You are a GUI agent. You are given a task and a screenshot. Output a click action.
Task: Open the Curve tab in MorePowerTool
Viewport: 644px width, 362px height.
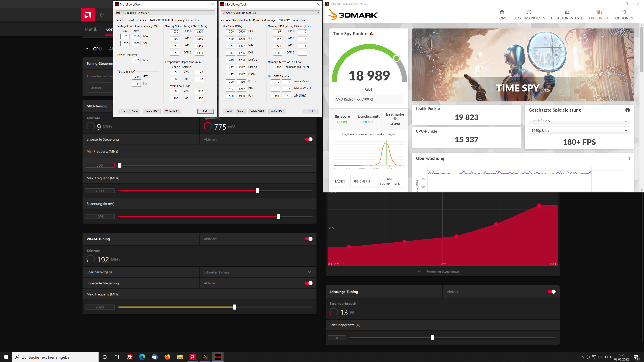(190, 20)
